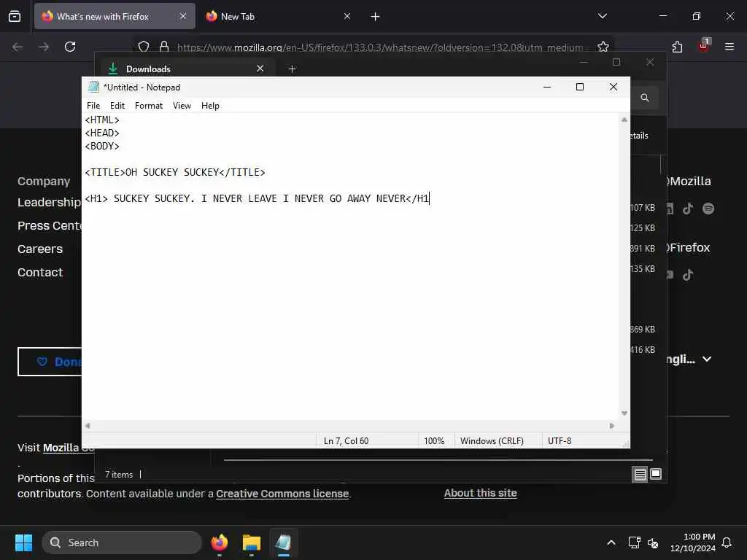The image size is (747, 560).
Task: Open the Windows Start menu
Action: pyautogui.click(x=23, y=542)
